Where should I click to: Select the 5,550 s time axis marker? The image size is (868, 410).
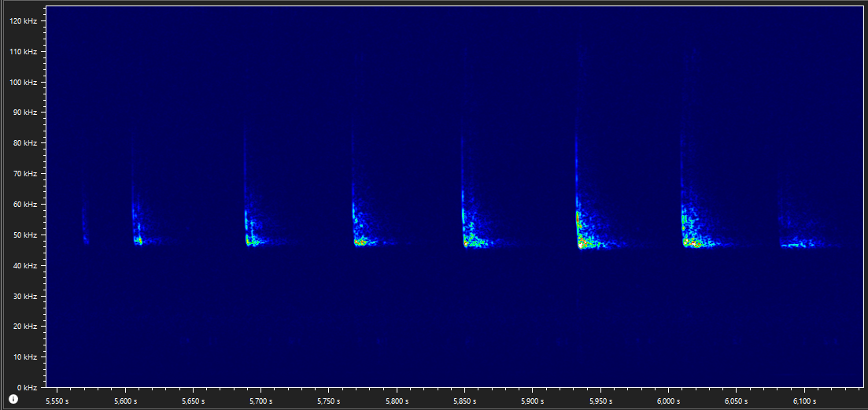point(57,401)
